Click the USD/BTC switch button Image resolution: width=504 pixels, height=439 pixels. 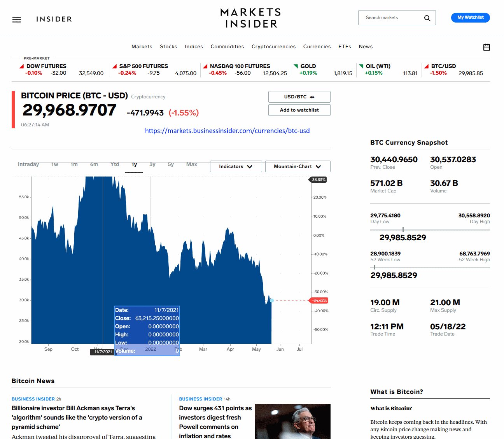click(x=299, y=97)
